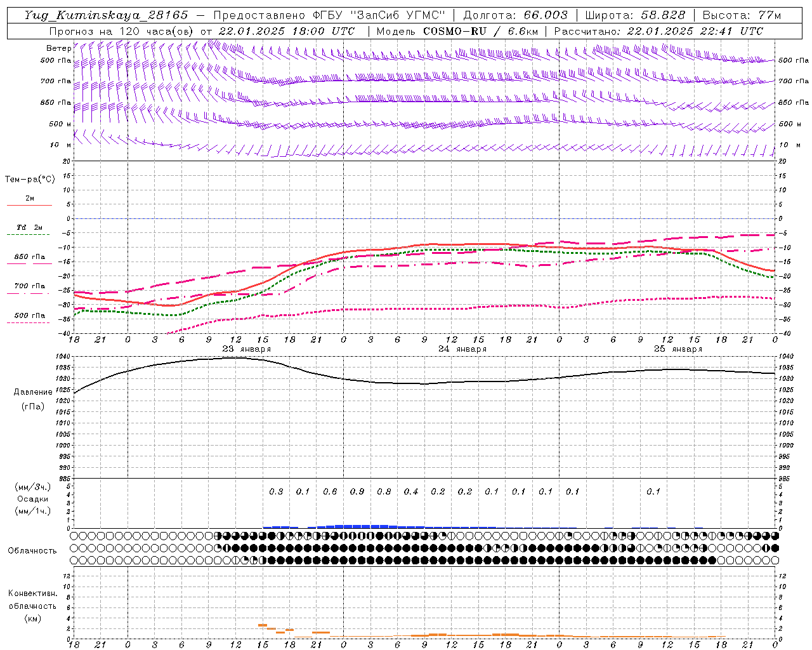Click the Осадки precipitation label

33,499
